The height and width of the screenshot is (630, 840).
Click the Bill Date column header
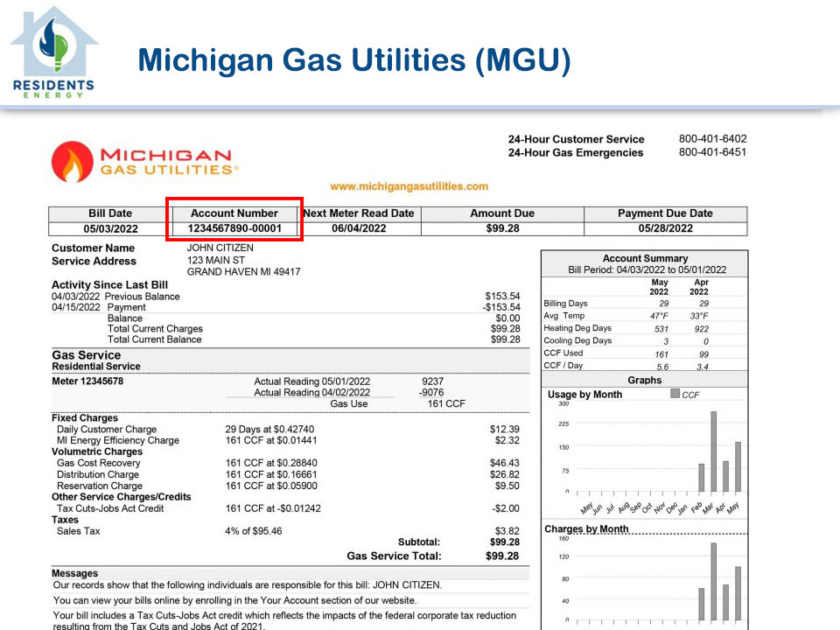[x=109, y=213]
